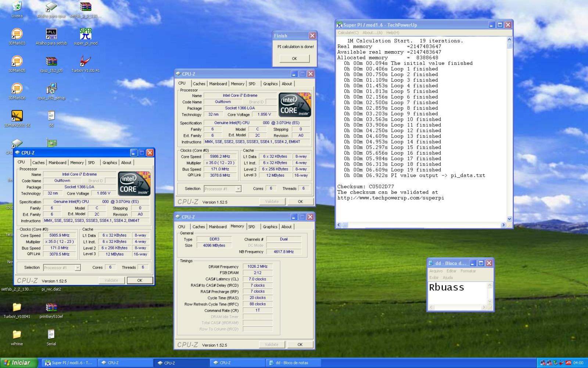Click OK in the left CPU-Z window

click(140, 280)
